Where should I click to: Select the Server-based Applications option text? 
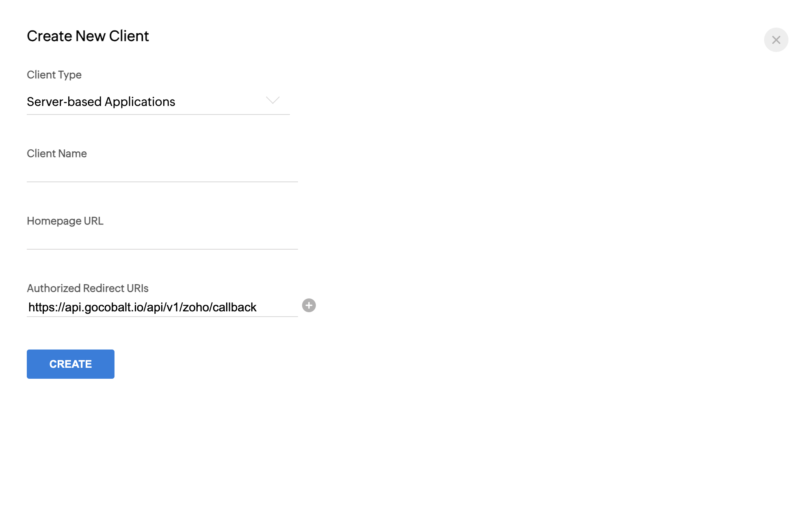click(101, 102)
